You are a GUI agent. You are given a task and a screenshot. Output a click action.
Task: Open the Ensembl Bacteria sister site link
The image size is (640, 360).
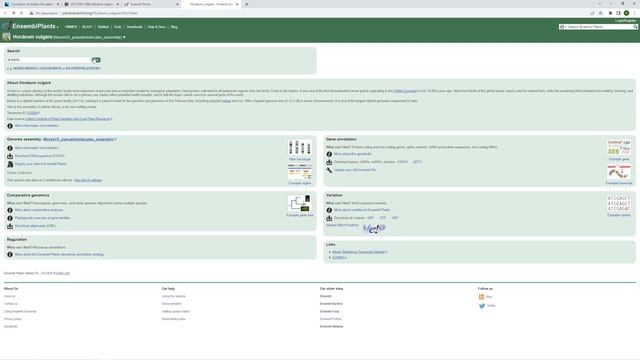coord(331,304)
